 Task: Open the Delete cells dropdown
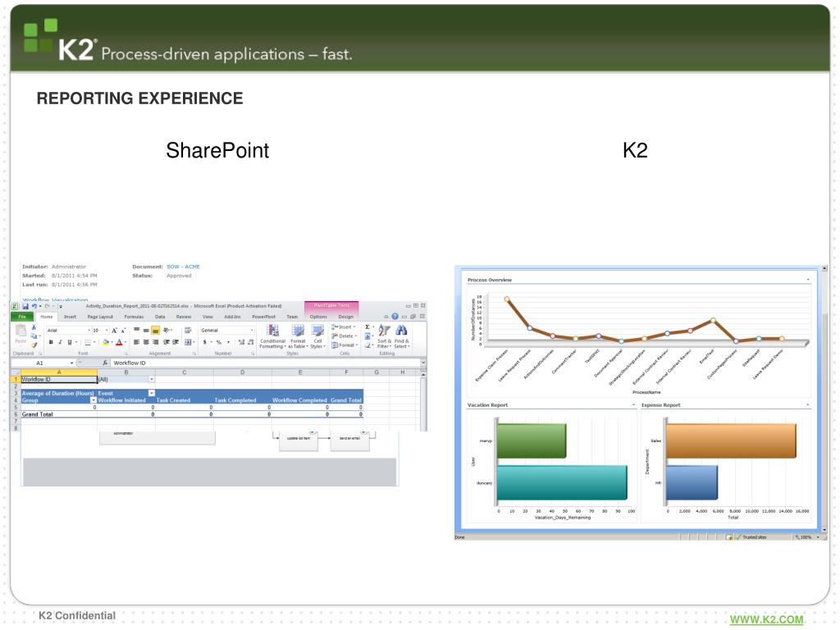pyautogui.click(x=344, y=336)
